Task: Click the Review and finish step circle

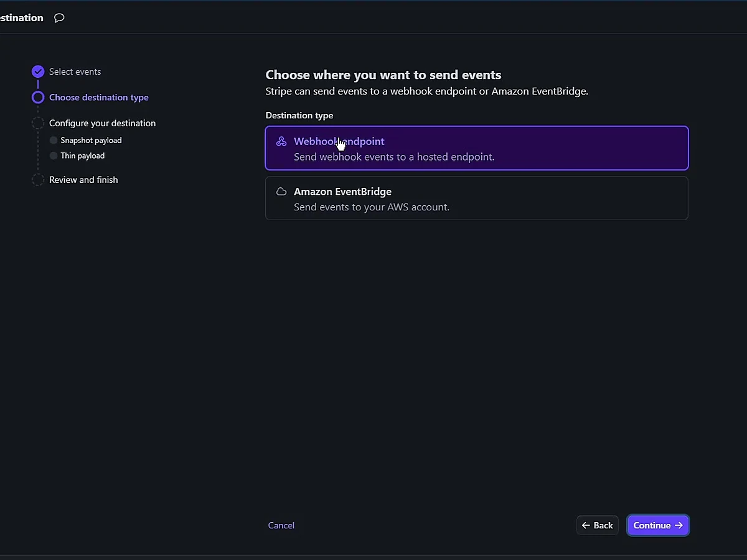Action: pos(38,180)
